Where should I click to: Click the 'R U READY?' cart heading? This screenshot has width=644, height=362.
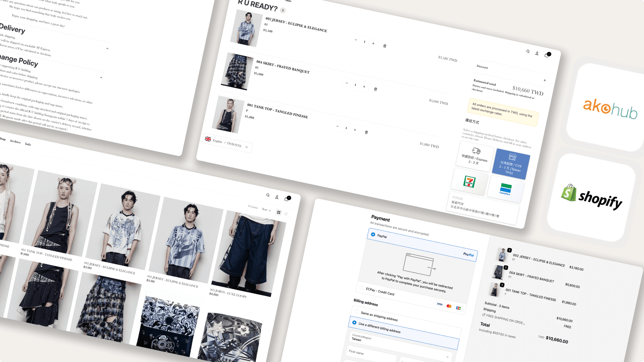258,5
